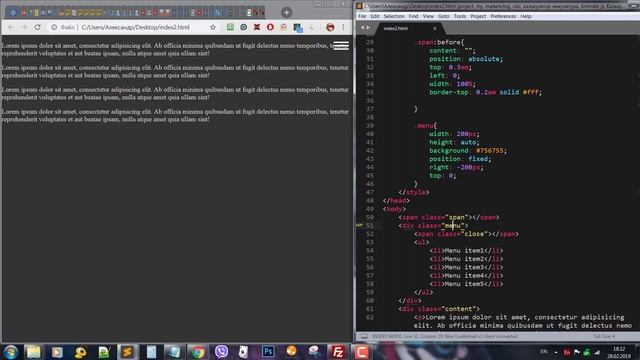
Task: Click the tab navigation arrows in Sublime
Action: point(365,28)
